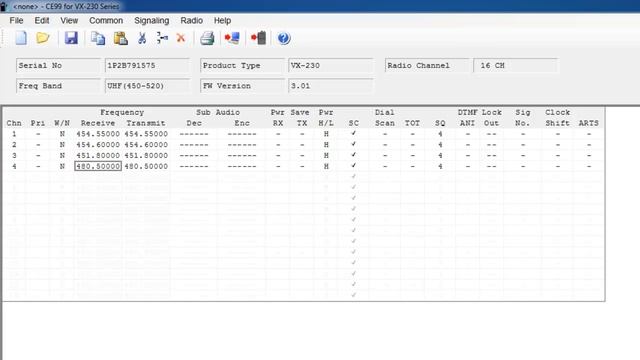
Task: Click the W/N value N for channel 1
Action: 62,134
